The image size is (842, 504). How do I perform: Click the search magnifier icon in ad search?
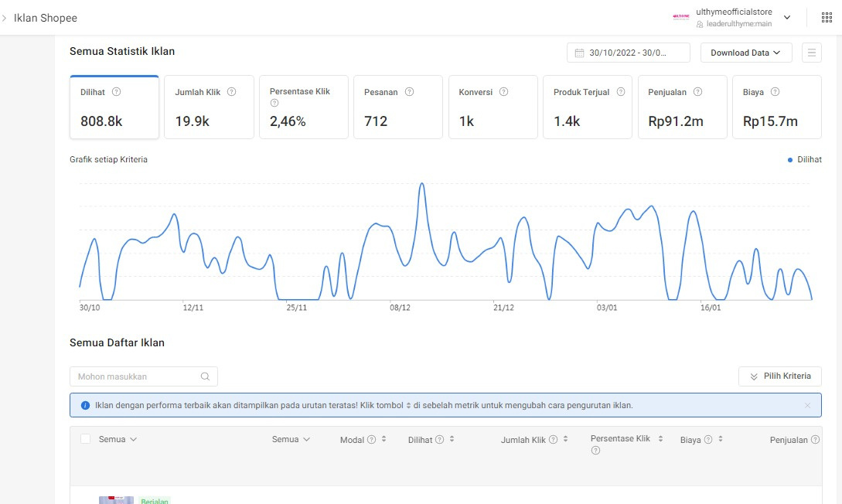tap(205, 376)
